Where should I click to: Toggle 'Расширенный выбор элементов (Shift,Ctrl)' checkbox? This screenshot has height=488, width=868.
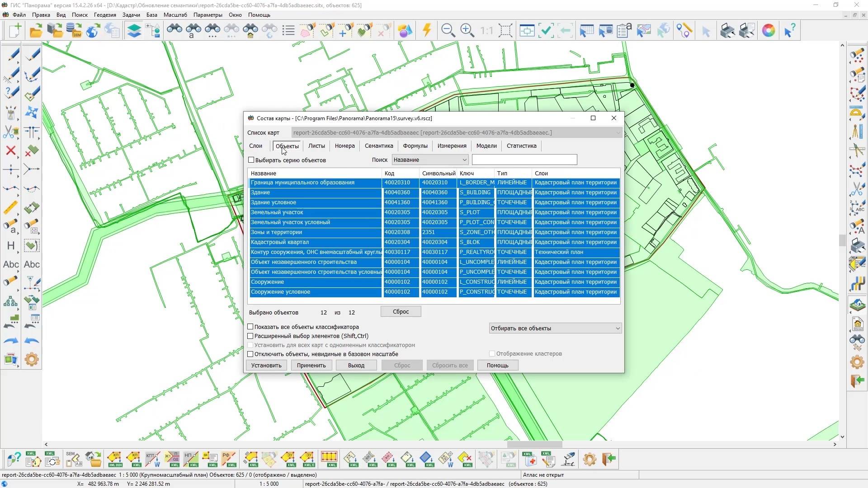(250, 336)
